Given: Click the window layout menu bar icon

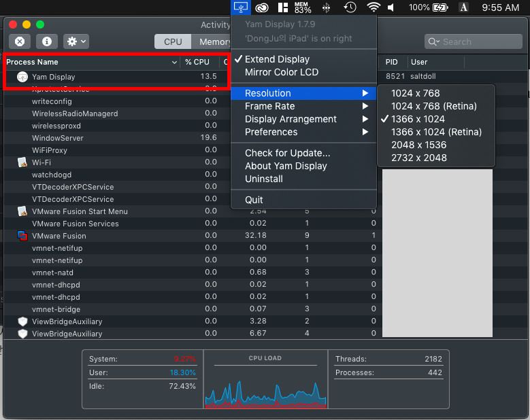Looking at the screenshot, I should click(282, 7).
